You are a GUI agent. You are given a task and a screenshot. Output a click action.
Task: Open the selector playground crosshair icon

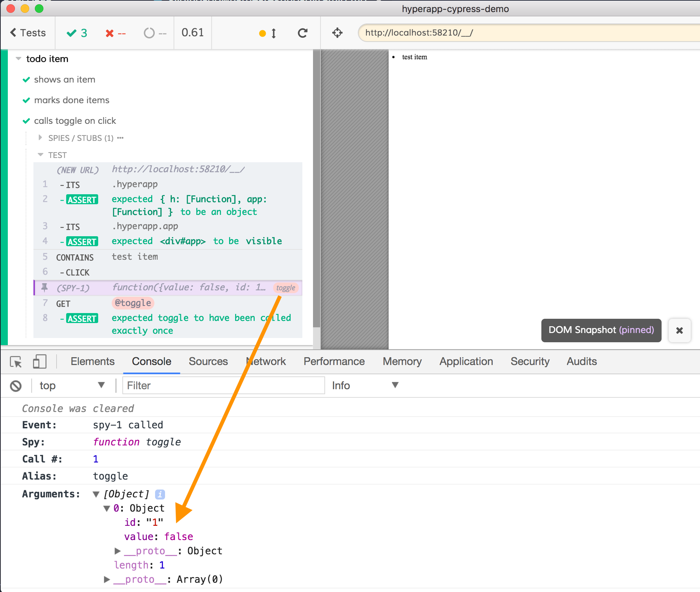click(x=337, y=33)
